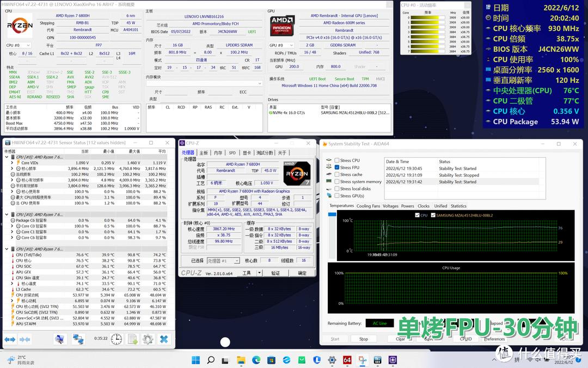Open Windows Search in the taskbar
588x368 pixels.
pyautogui.click(x=210, y=360)
